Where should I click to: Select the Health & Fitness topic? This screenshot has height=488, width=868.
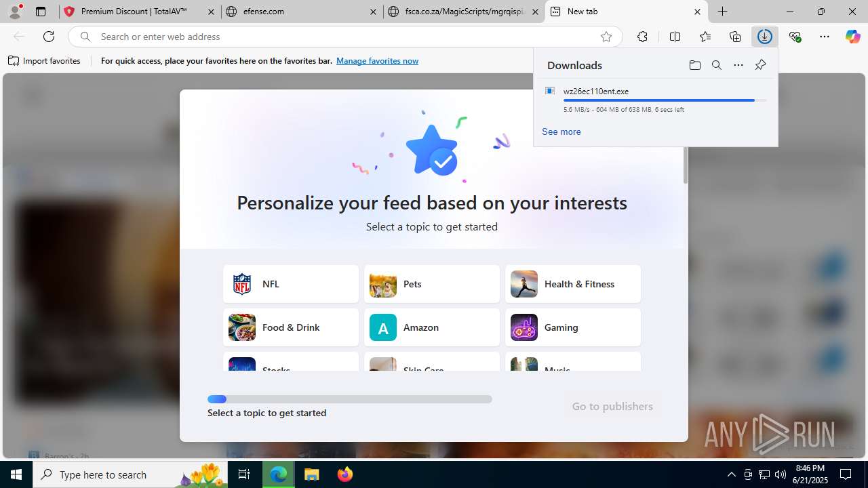tap(573, 284)
